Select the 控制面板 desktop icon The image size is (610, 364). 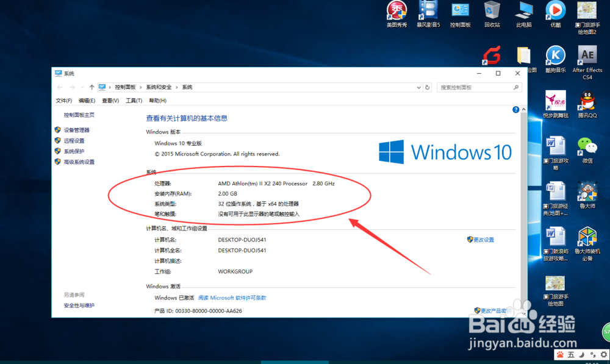tap(460, 14)
